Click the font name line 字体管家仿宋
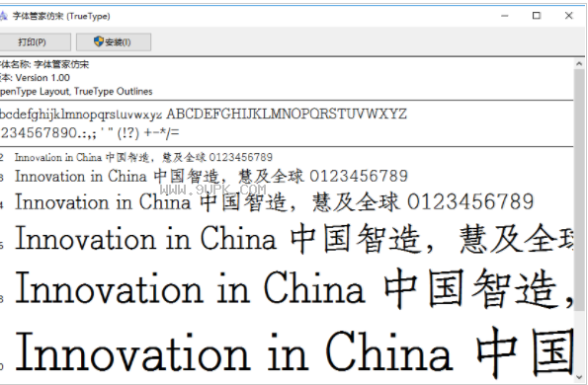 pyautogui.click(x=44, y=64)
